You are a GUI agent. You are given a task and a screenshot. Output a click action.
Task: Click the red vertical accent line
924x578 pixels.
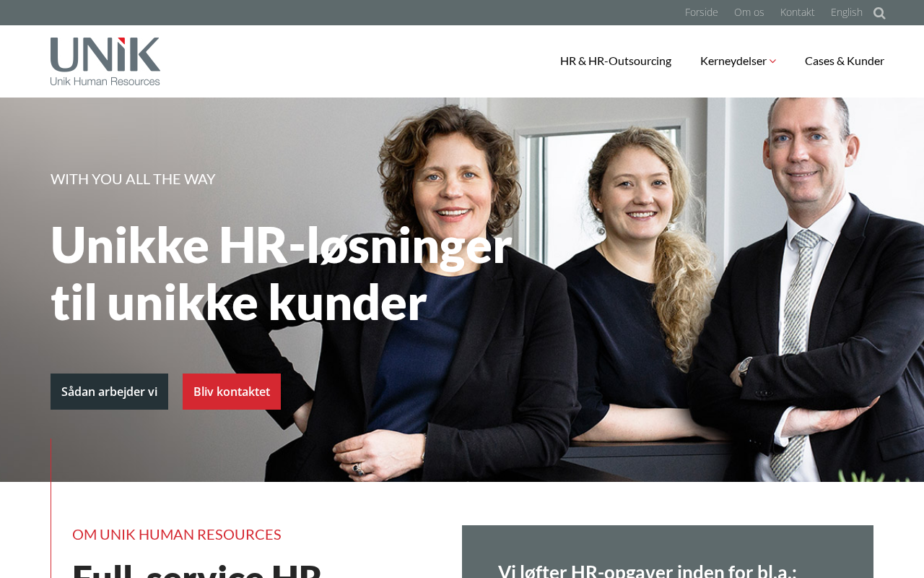(x=51, y=509)
